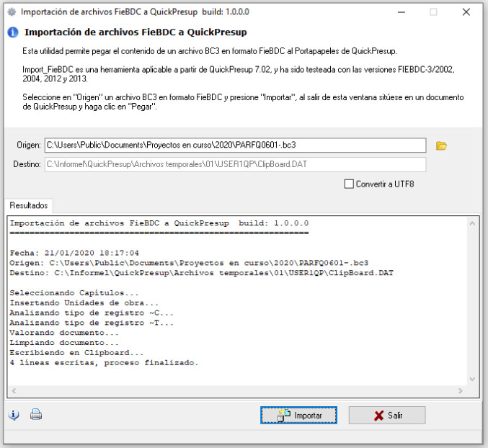Click the gear icon in the title bar

point(12,12)
